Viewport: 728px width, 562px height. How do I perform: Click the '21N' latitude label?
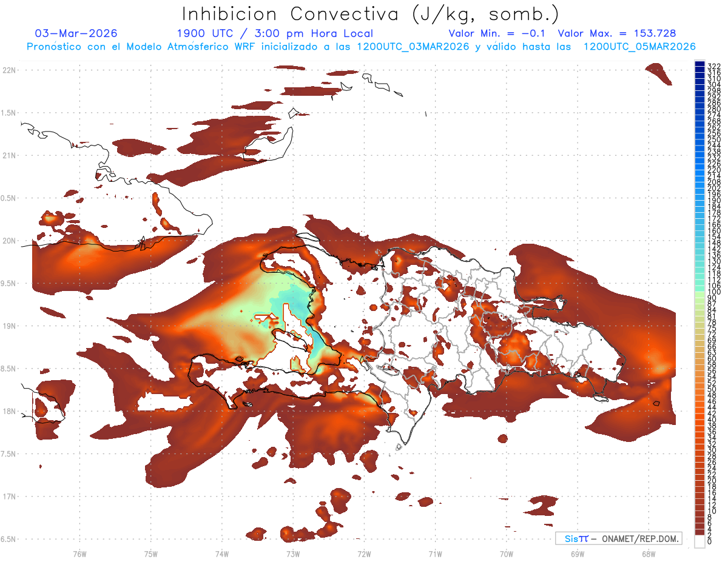coord(9,155)
